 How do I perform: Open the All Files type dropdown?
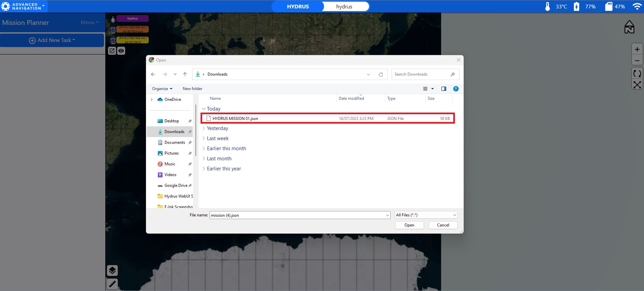point(426,215)
